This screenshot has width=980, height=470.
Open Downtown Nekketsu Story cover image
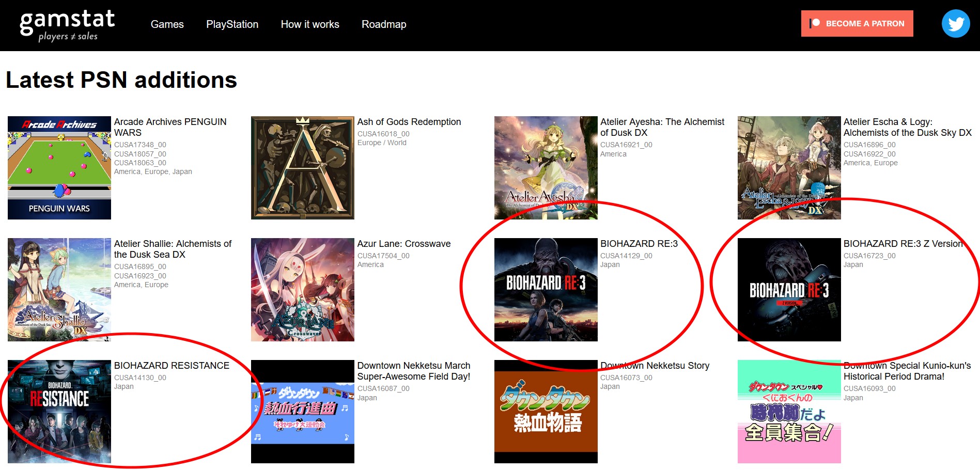pyautogui.click(x=546, y=412)
